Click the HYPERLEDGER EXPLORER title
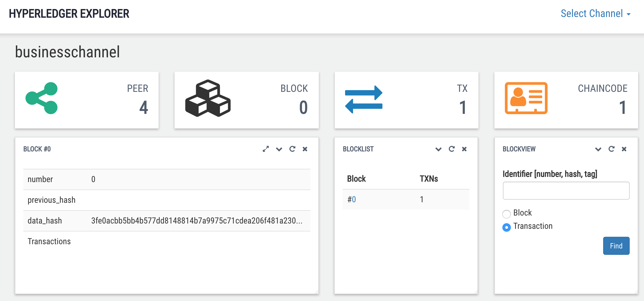The width and height of the screenshot is (644, 301). [69, 14]
